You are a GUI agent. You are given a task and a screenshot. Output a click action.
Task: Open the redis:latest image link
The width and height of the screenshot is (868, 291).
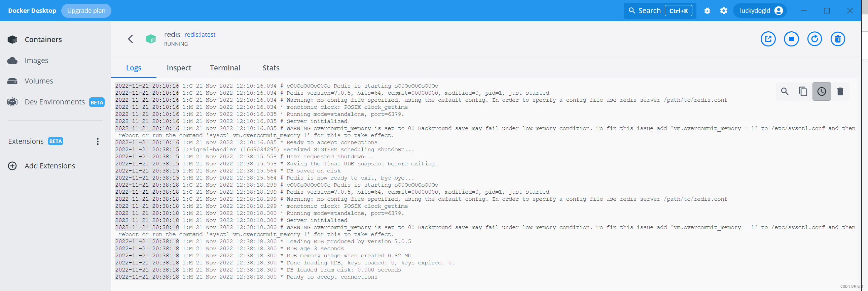coord(200,34)
